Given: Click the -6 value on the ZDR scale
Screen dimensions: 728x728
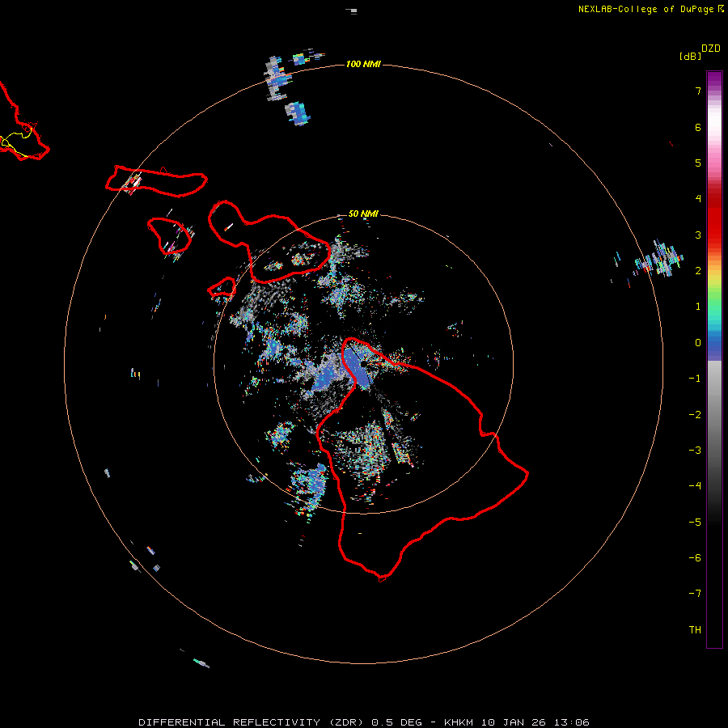Looking at the screenshot, I should click(x=695, y=558).
